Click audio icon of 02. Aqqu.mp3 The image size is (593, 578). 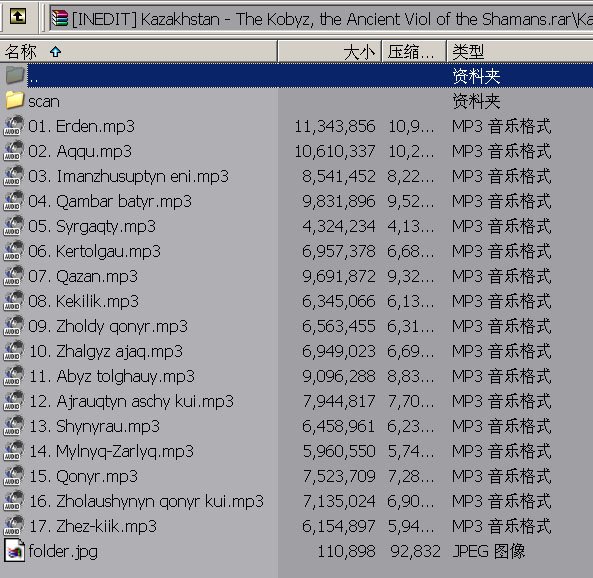14,151
